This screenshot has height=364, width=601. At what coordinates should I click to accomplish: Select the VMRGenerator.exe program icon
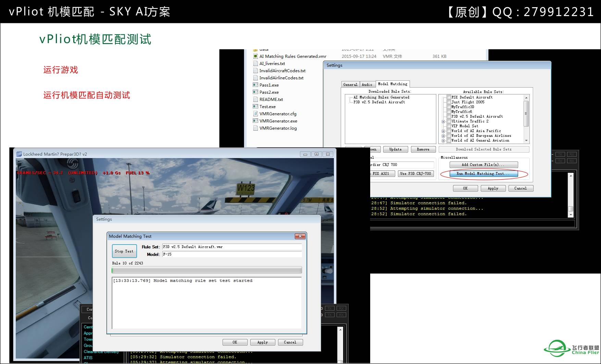click(x=255, y=121)
